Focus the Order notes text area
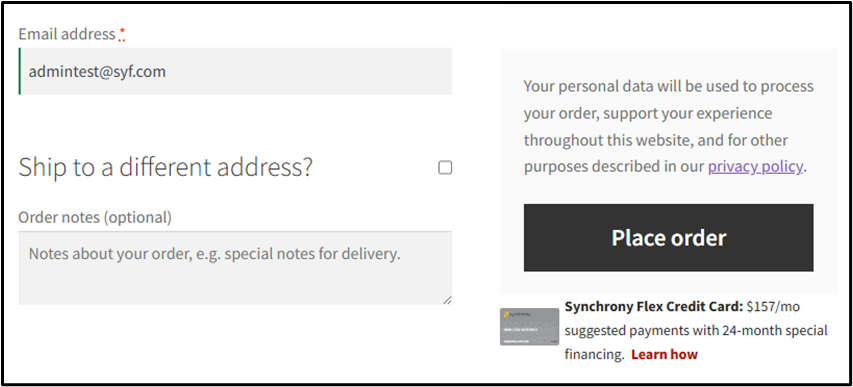 click(x=235, y=268)
